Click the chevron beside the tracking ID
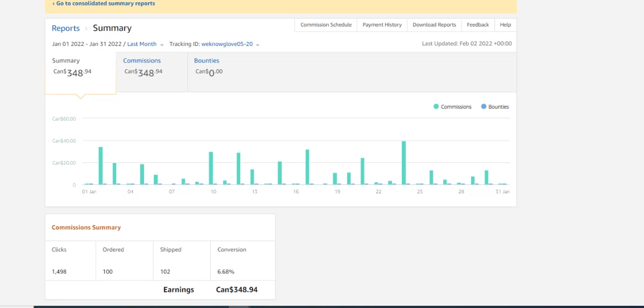 pos(257,44)
